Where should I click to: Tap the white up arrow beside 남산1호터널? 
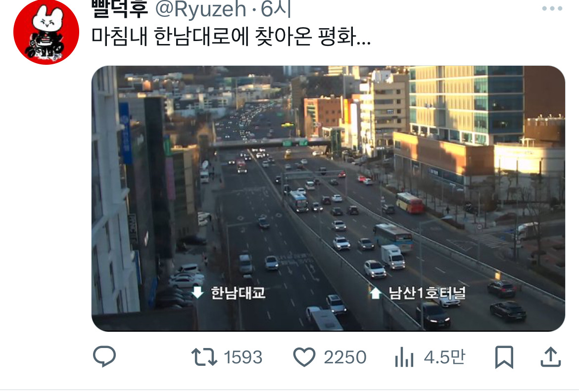point(375,293)
